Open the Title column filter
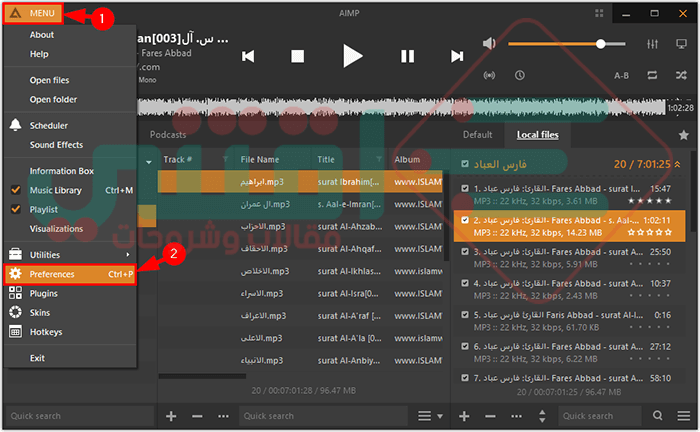Viewport: 700px width, 432px height. (x=379, y=159)
